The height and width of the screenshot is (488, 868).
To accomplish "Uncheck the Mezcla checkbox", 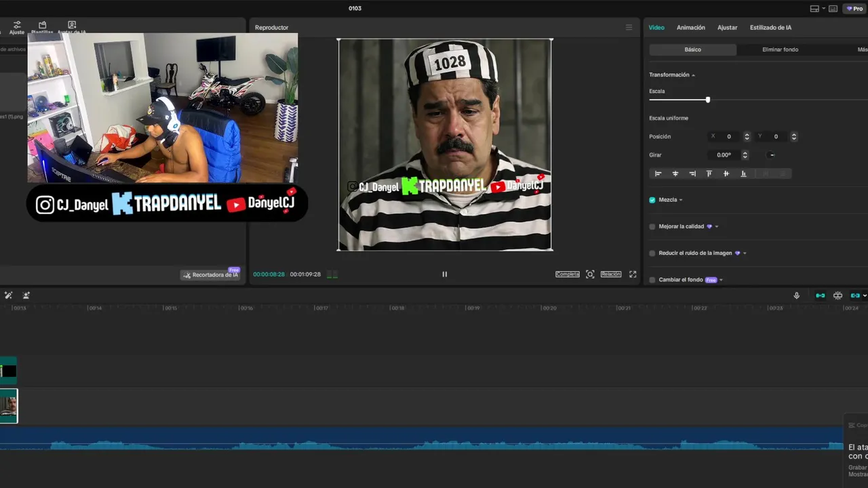I will pyautogui.click(x=652, y=200).
